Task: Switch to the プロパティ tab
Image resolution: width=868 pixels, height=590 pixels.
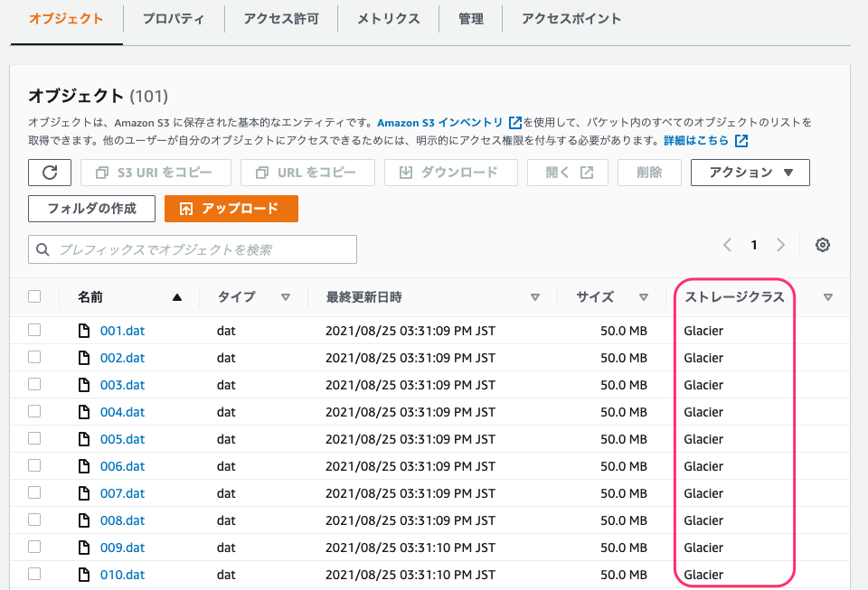Action: (x=174, y=19)
